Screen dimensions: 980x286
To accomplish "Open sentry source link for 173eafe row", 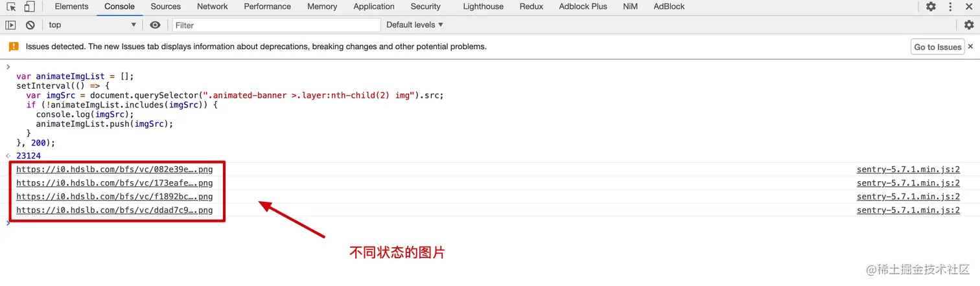I will pyautogui.click(x=908, y=183).
